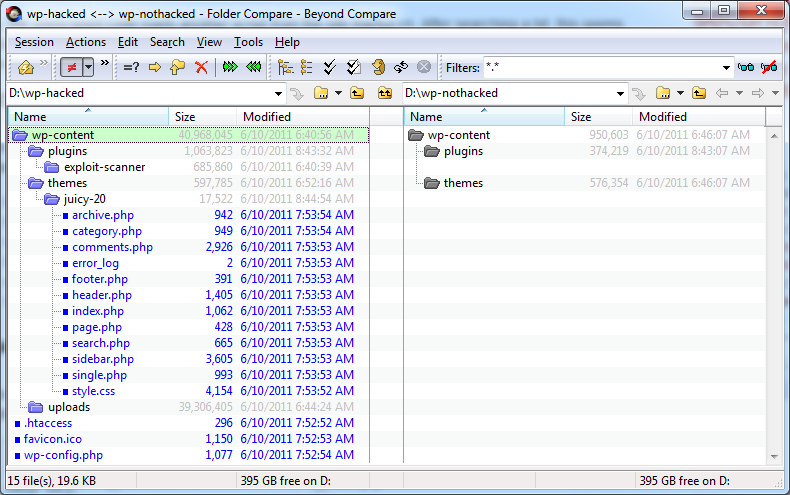This screenshot has width=790, height=495.
Task: Click Up one level both sides icon
Action: tap(385, 93)
